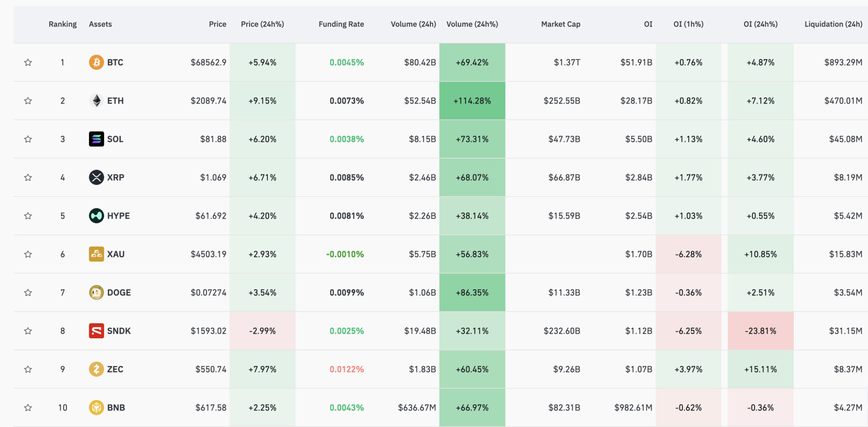Click ZEC OI 24h change +15.11%
This screenshot has height=427, width=868.
coord(760,369)
